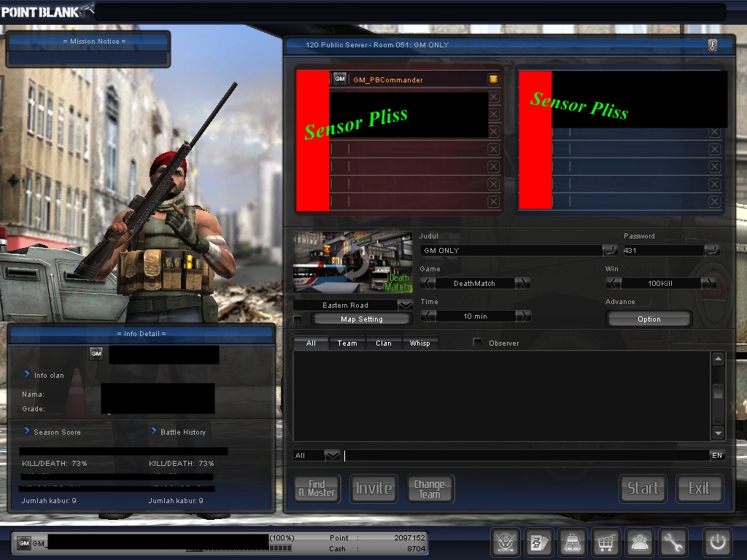
Task: Click the power quit game icon
Action: (x=718, y=542)
